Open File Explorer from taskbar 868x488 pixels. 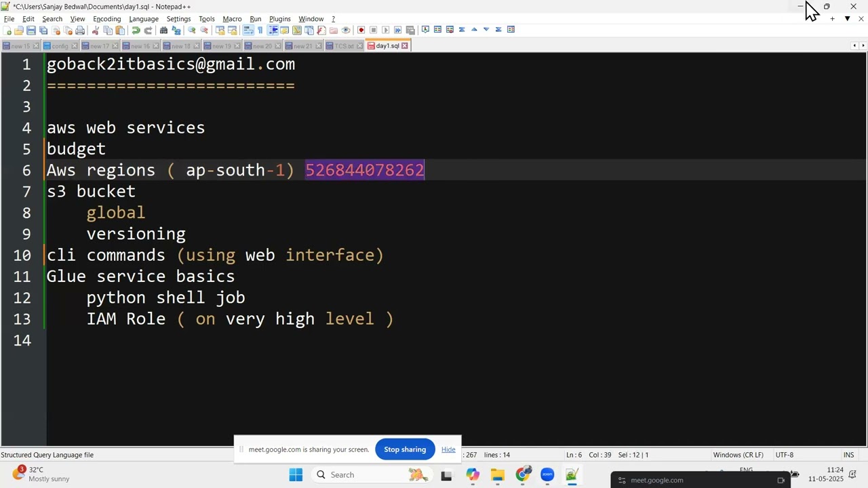497,475
